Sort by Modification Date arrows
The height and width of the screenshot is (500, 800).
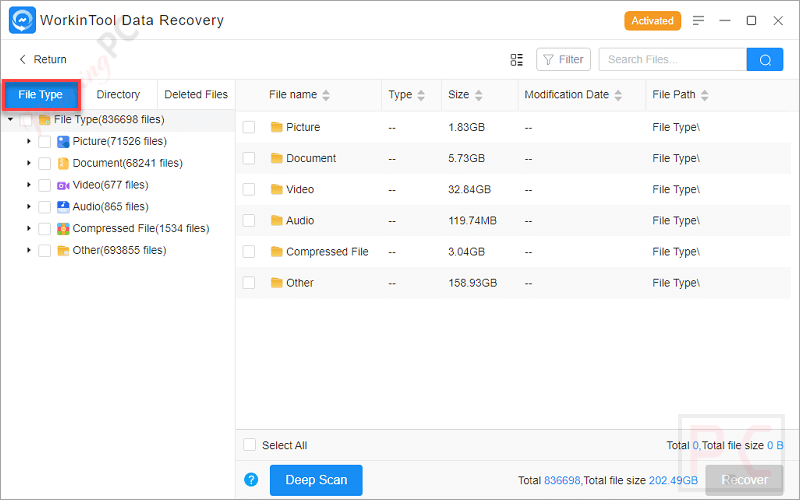[618, 95]
